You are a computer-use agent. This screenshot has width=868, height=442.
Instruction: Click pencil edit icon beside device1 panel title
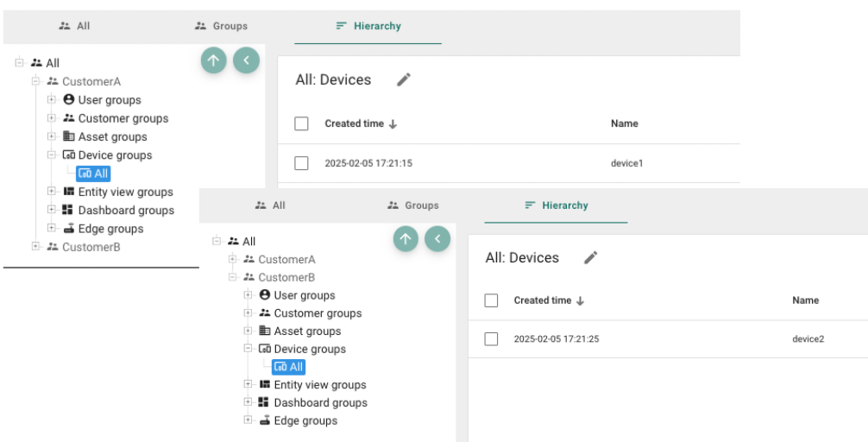(404, 79)
